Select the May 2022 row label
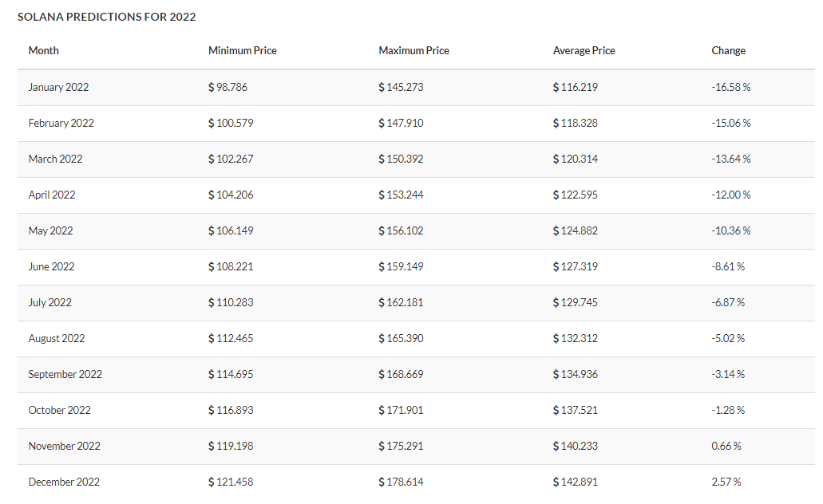Viewport: 823px width, 504px height. (x=50, y=230)
